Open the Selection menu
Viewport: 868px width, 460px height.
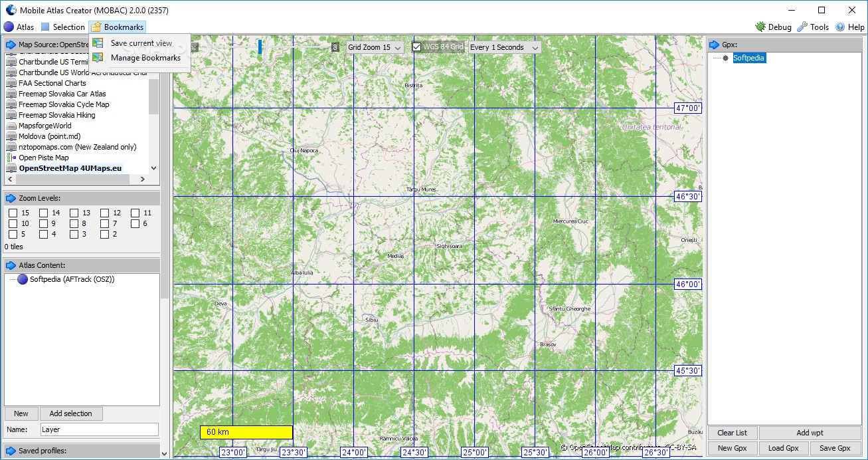(63, 27)
